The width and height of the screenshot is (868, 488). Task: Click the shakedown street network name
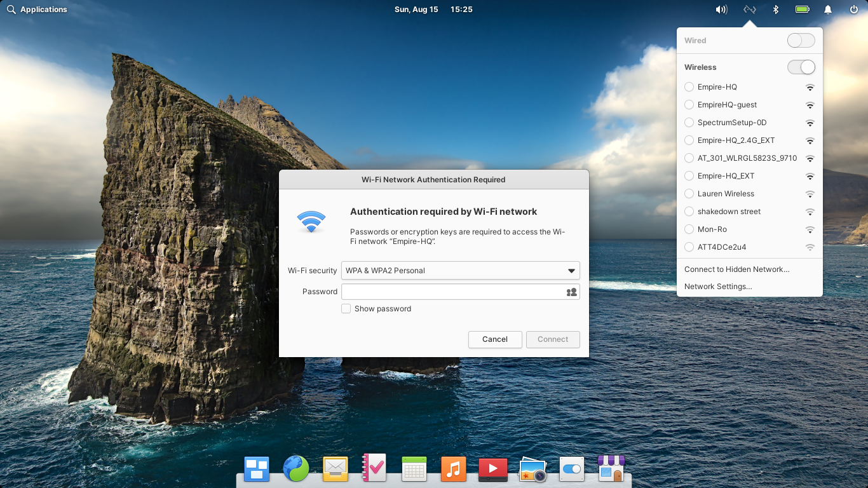pos(729,212)
